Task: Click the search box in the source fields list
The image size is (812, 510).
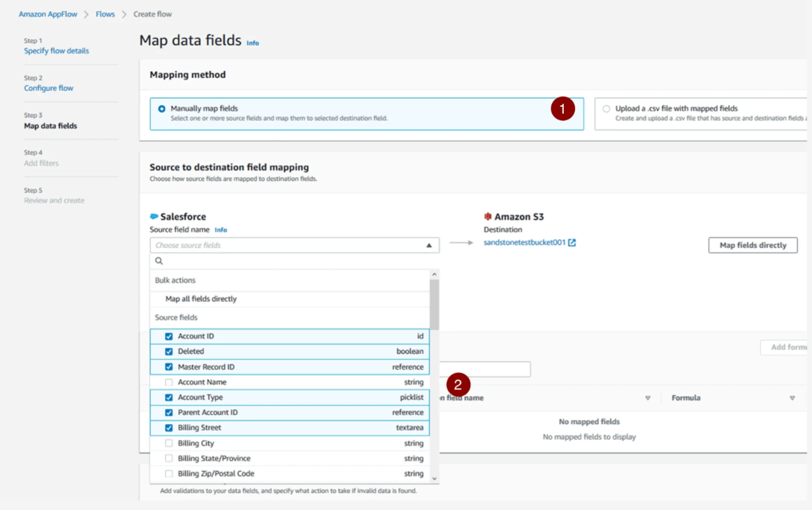Action: click(x=294, y=261)
